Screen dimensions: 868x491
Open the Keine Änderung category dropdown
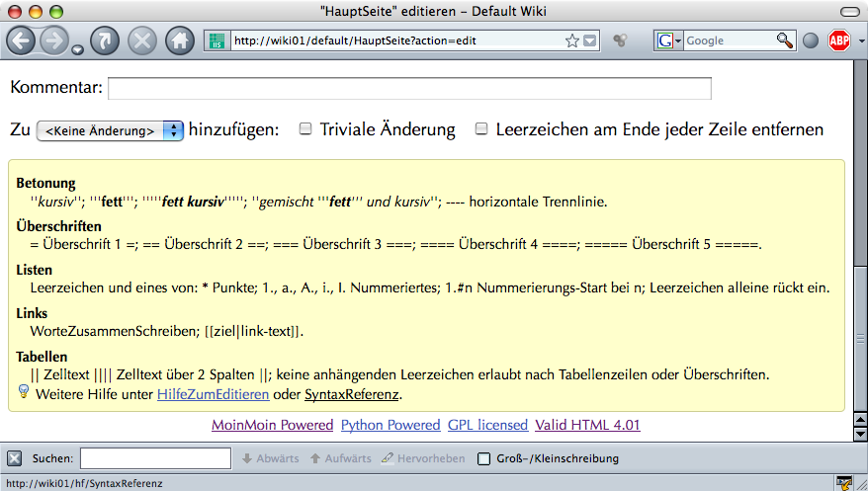(110, 130)
